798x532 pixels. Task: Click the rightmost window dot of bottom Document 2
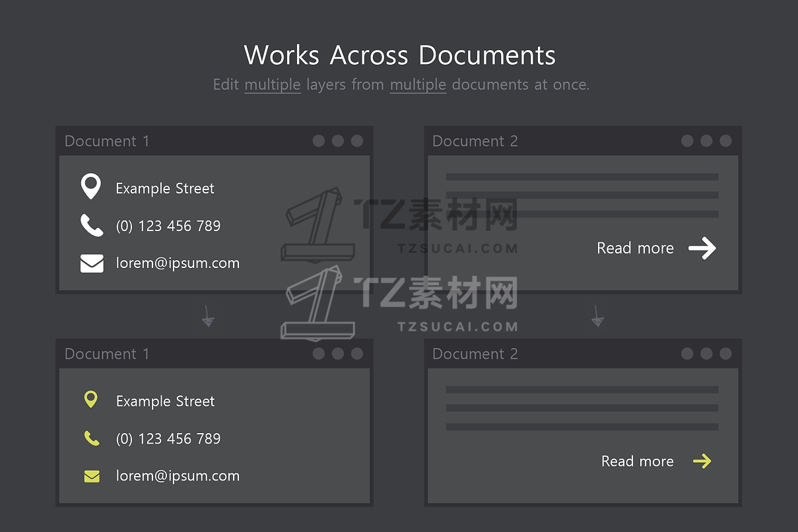(x=725, y=354)
